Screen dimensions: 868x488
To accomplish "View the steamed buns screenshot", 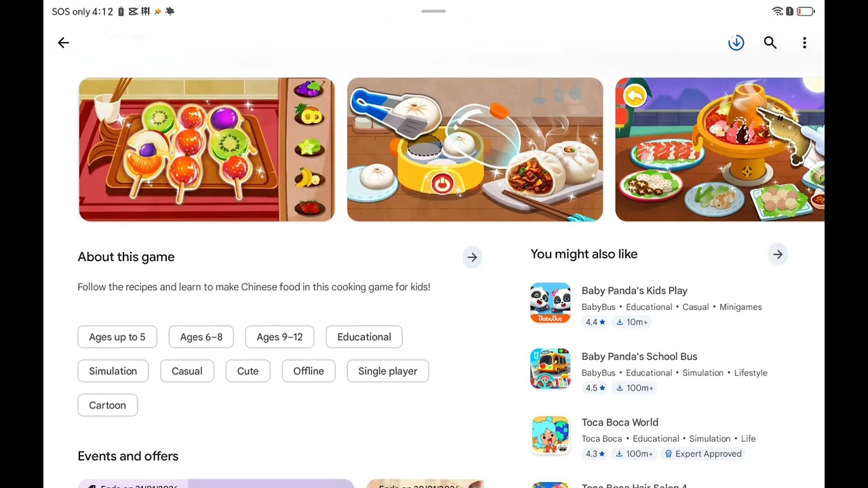I will tap(475, 149).
